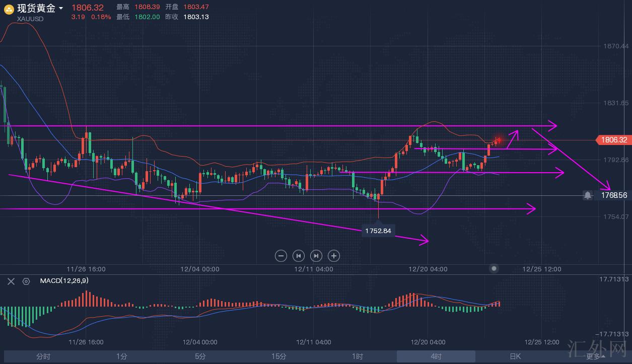Viewport: 632px width, 364px height.
Task: Zoom out the chart with minus button
Action: click(281, 256)
